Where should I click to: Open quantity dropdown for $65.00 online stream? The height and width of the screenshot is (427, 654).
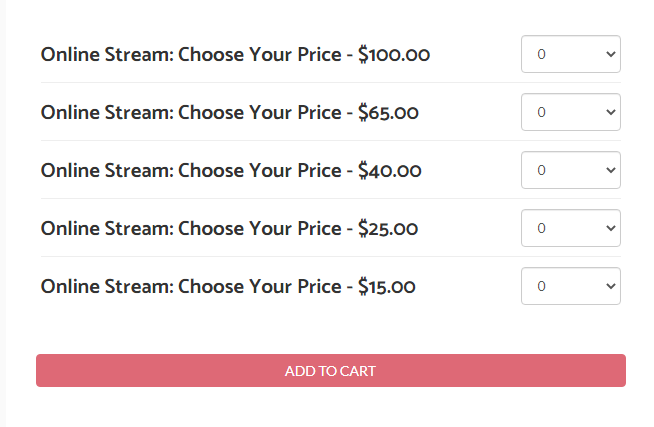[x=570, y=112]
